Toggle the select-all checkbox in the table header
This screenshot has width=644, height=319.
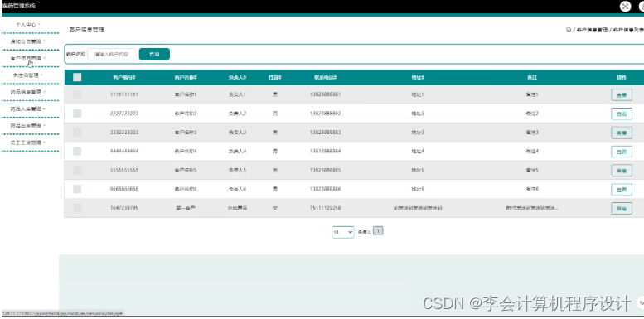pyautogui.click(x=77, y=77)
